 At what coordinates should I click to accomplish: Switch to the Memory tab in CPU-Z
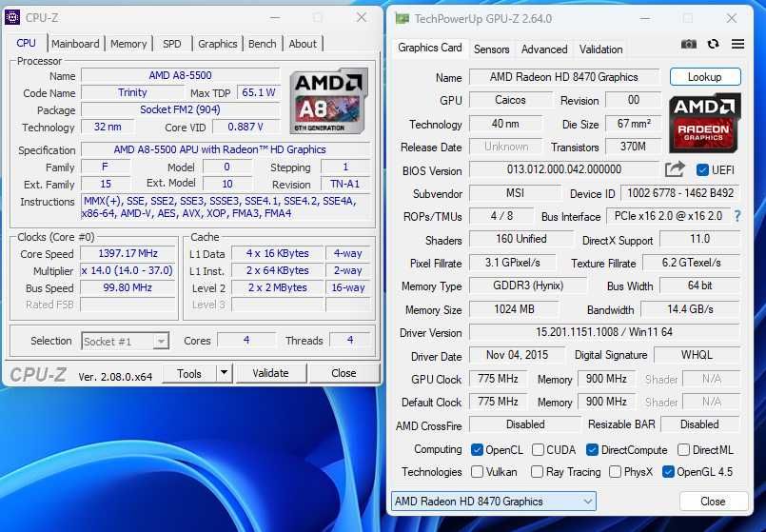click(x=128, y=44)
